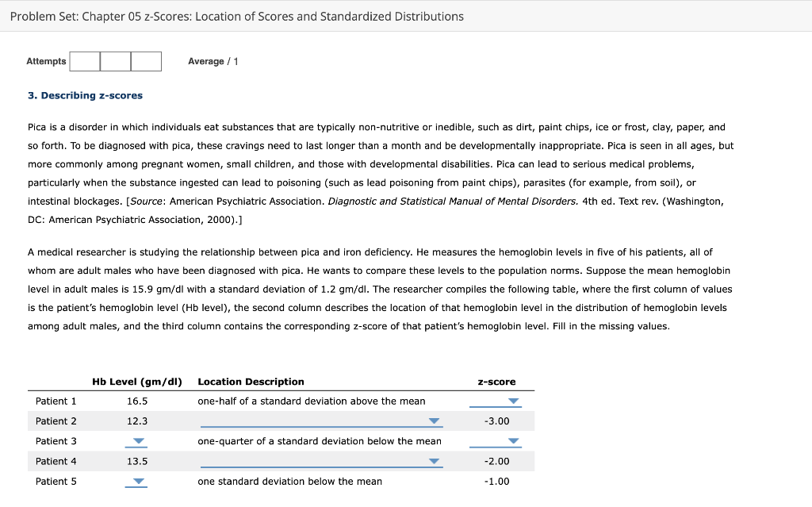812x507 pixels.
Task: Select the "Patient 4" row label
Action: coord(56,462)
